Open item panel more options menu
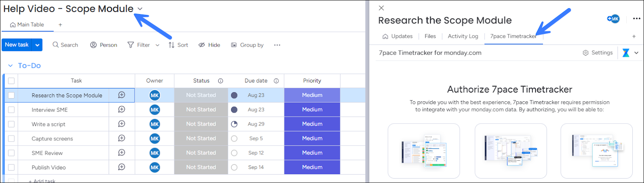The height and width of the screenshot is (183, 644). coord(636,19)
